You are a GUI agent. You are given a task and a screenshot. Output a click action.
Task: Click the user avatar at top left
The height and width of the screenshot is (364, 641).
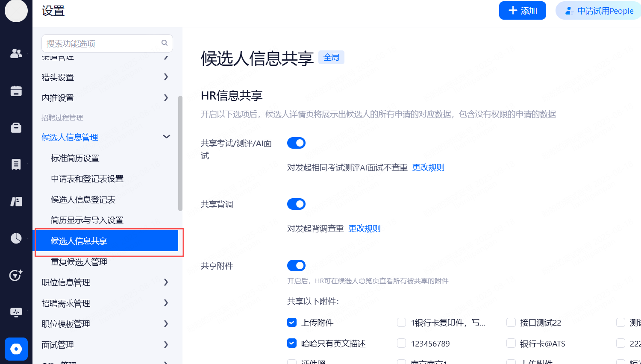point(16,11)
